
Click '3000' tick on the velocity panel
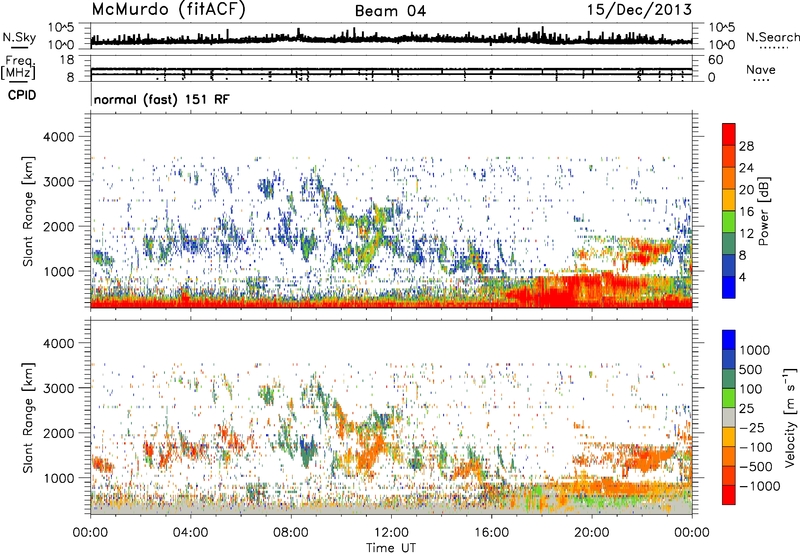(58, 388)
